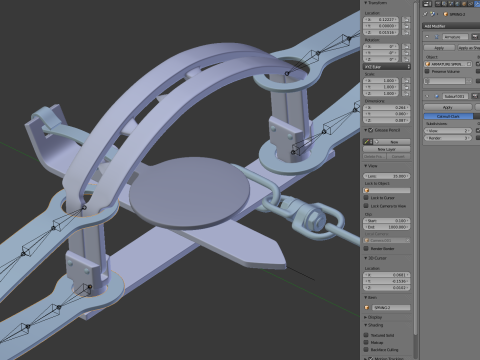Lock the Rotation Y transform value

coord(406,53)
